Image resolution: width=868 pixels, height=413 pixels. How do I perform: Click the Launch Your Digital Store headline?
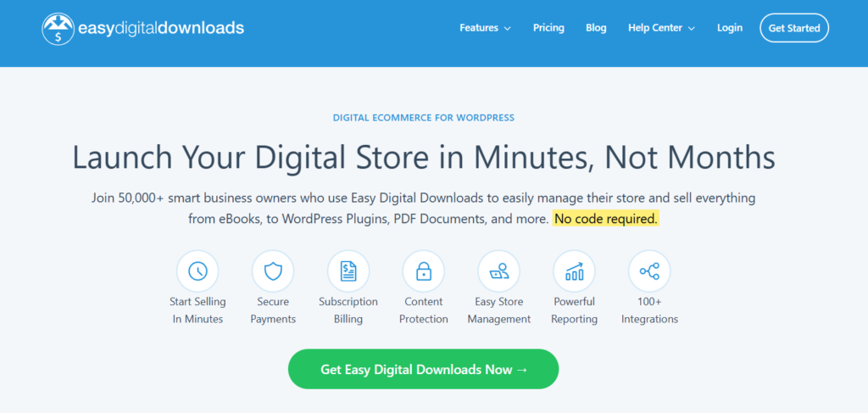click(423, 158)
